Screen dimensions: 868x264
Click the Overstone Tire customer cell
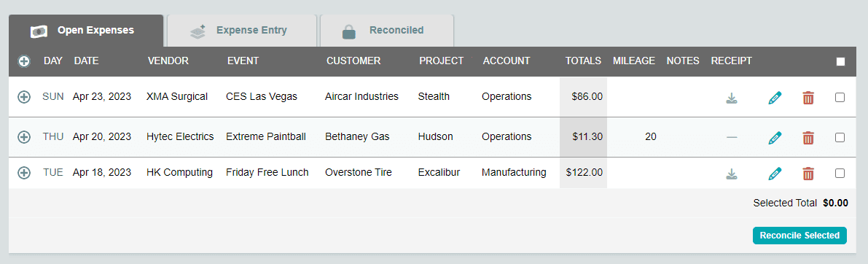[x=358, y=173]
